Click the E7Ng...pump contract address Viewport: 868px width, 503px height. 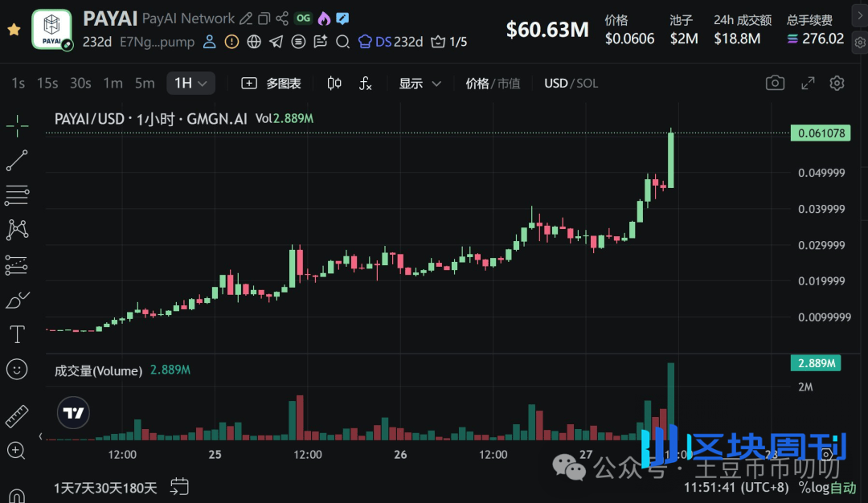click(156, 42)
